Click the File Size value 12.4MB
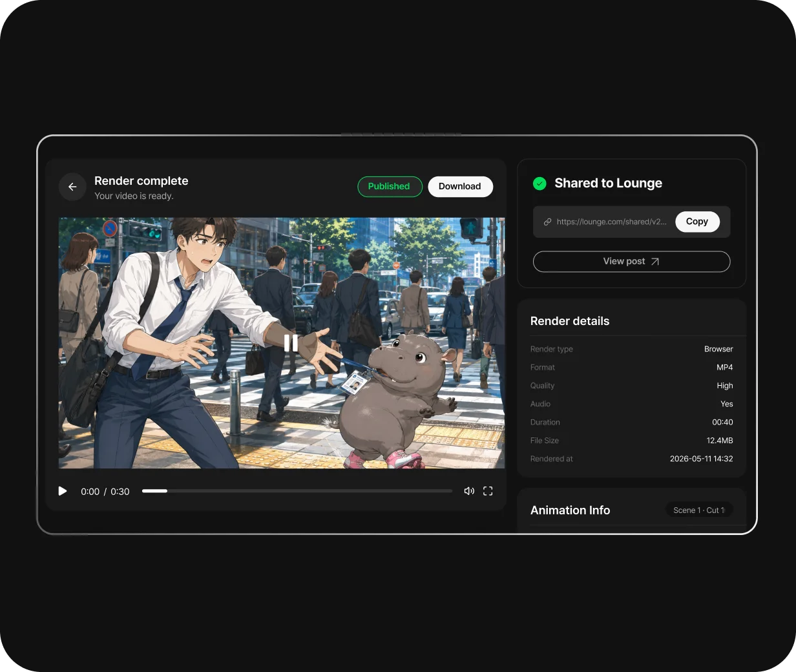This screenshot has height=672, width=796. click(x=720, y=441)
